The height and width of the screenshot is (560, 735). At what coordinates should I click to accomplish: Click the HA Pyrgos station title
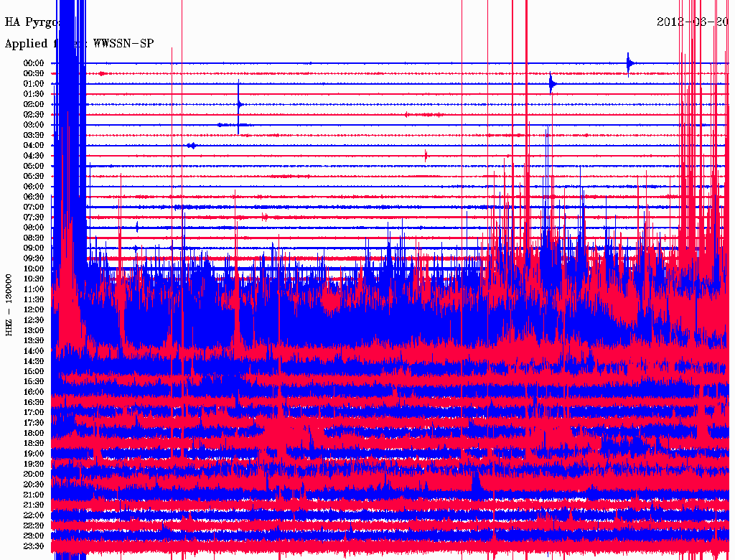coord(33,22)
